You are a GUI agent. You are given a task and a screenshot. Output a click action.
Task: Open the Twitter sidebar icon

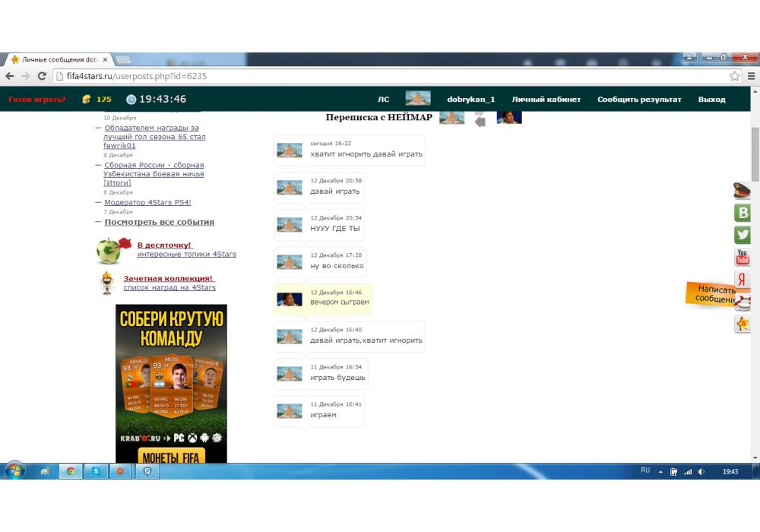(743, 235)
